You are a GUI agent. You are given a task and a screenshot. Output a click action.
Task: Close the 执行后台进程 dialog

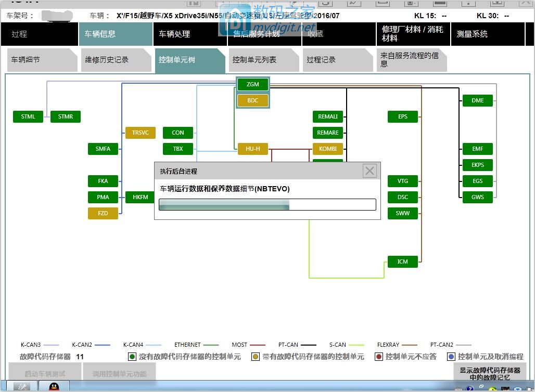coord(370,171)
